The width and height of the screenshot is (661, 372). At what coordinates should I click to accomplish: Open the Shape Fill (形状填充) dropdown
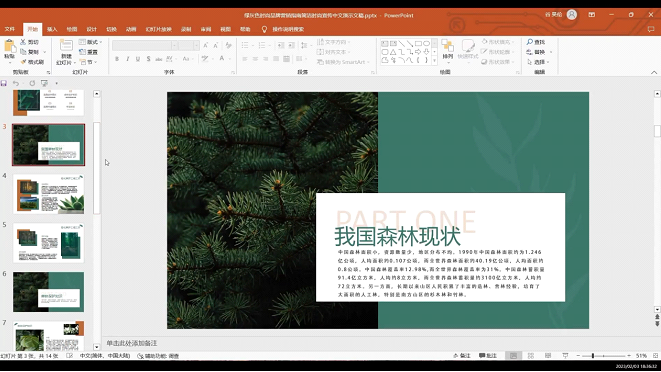click(498, 42)
